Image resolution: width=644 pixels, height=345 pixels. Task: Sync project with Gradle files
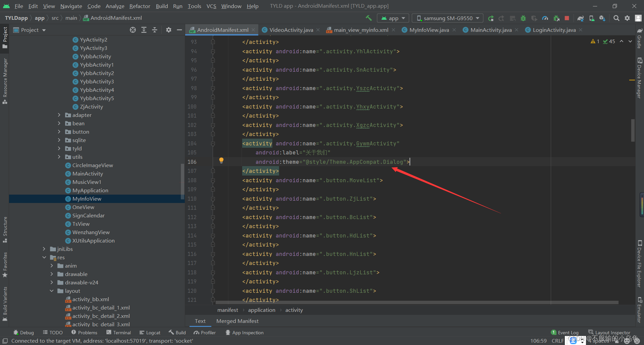coord(581,18)
